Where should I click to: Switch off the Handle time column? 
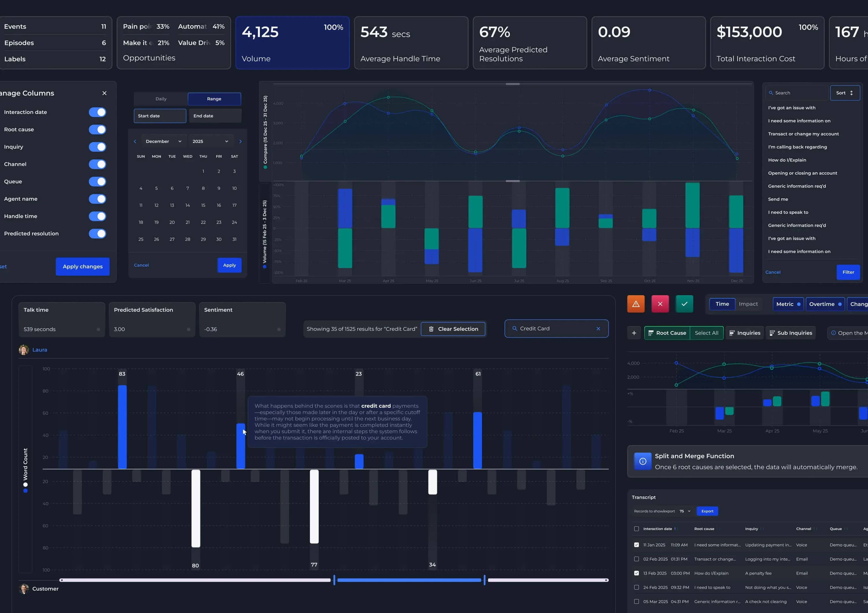tap(97, 216)
